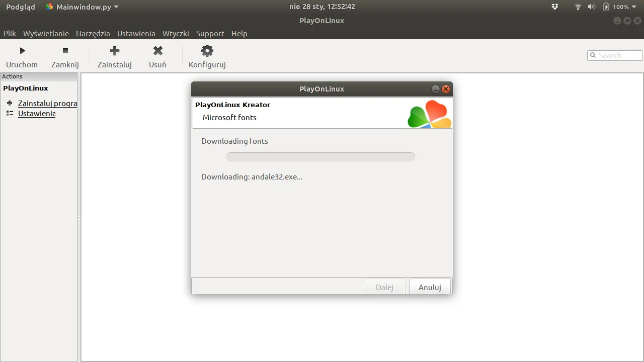The width and height of the screenshot is (644, 362).
Task: Click the Zamknij stop icon
Action: point(65,51)
